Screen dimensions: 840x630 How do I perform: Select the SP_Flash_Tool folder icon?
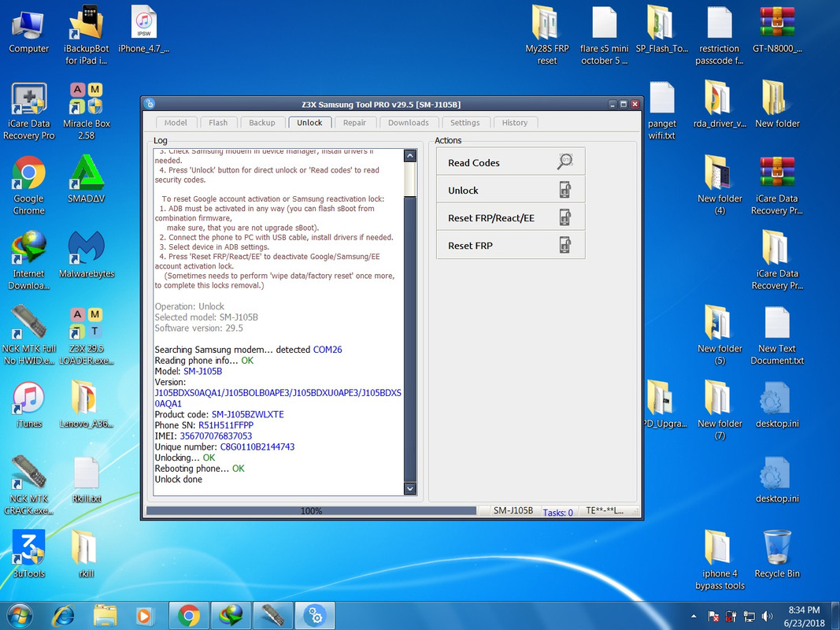(661, 29)
